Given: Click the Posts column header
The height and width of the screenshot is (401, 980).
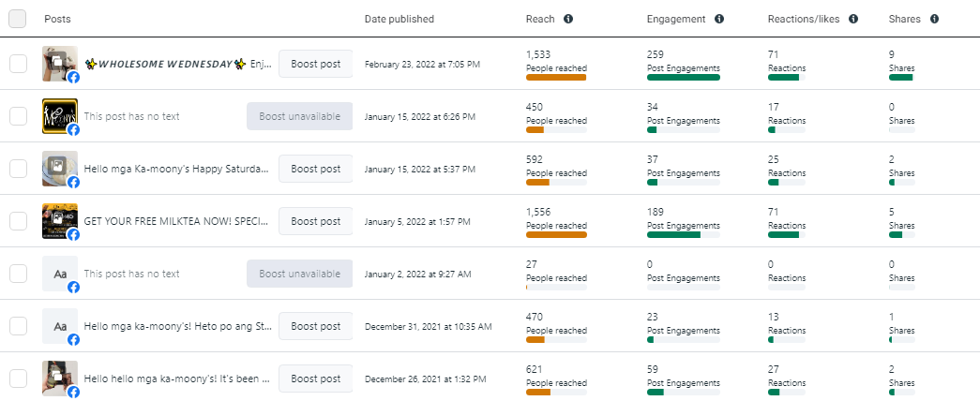Looking at the screenshot, I should (x=57, y=19).
